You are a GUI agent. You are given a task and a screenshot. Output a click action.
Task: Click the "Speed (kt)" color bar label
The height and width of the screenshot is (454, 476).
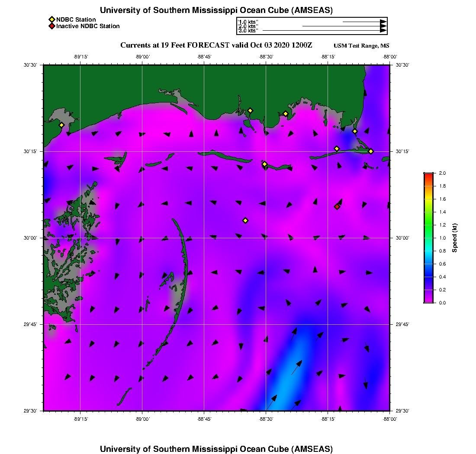coord(455,238)
